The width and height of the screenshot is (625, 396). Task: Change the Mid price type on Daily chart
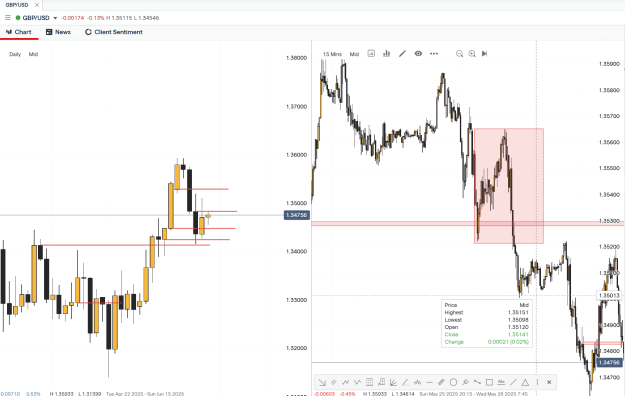[33, 54]
